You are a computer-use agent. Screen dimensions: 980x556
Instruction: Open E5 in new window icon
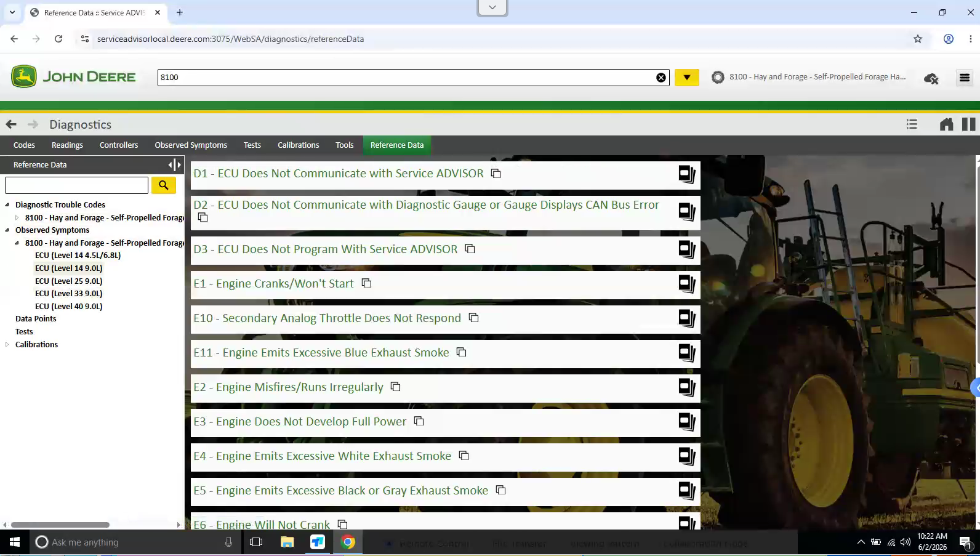(x=687, y=491)
